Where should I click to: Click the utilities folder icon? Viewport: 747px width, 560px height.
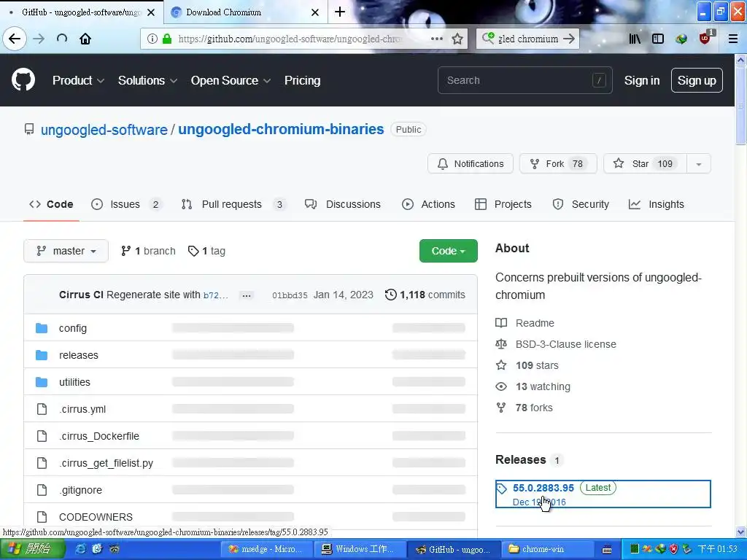point(42,382)
